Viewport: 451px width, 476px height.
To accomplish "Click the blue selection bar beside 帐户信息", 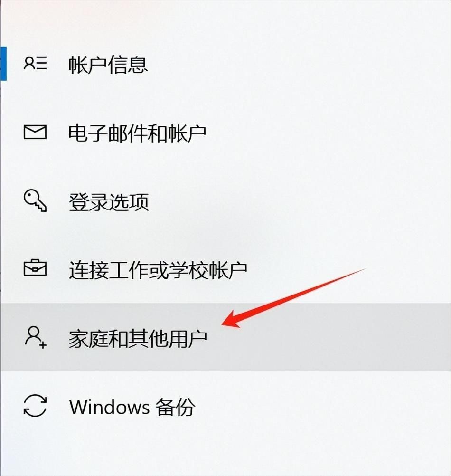I will pyautogui.click(x=3, y=64).
